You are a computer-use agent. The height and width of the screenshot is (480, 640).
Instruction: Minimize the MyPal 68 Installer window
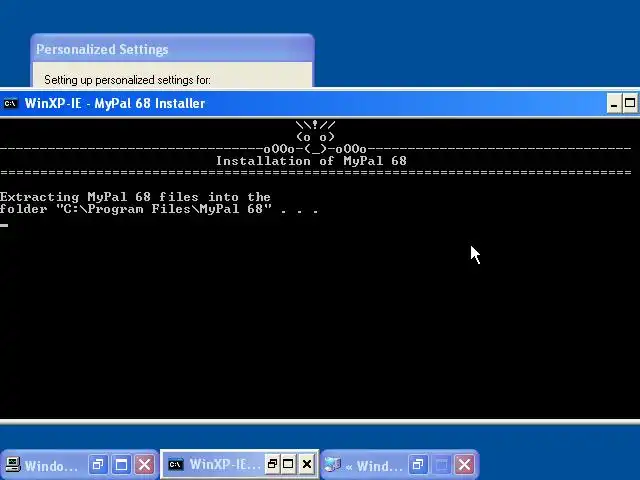point(613,103)
